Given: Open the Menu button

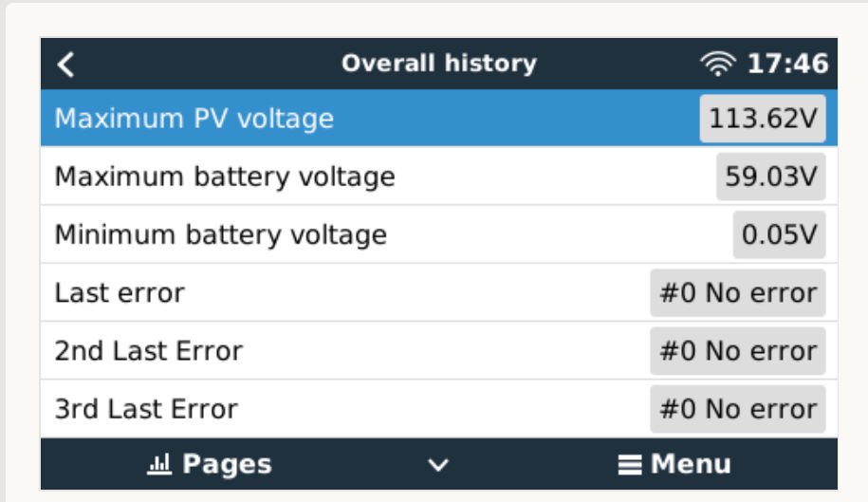Looking at the screenshot, I should click(675, 465).
